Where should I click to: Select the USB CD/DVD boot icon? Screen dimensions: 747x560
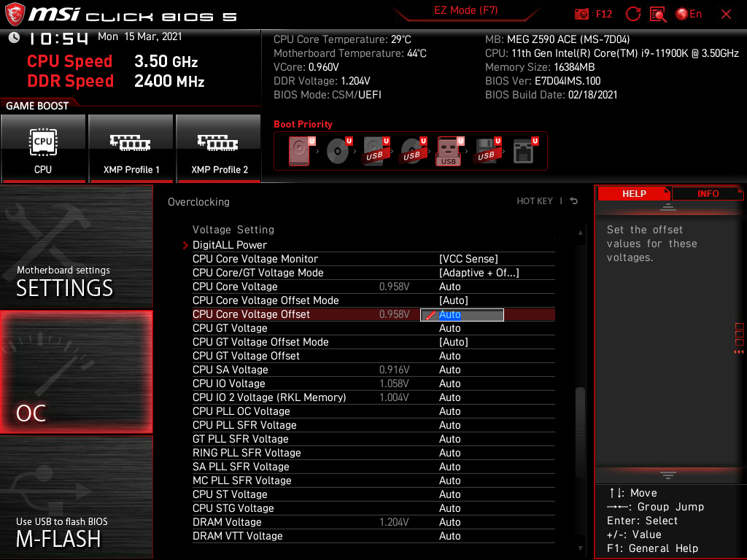[413, 151]
